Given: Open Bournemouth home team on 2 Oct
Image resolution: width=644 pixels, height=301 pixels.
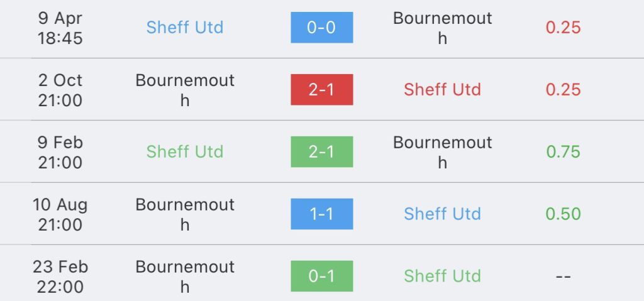Looking at the screenshot, I should click(185, 90).
